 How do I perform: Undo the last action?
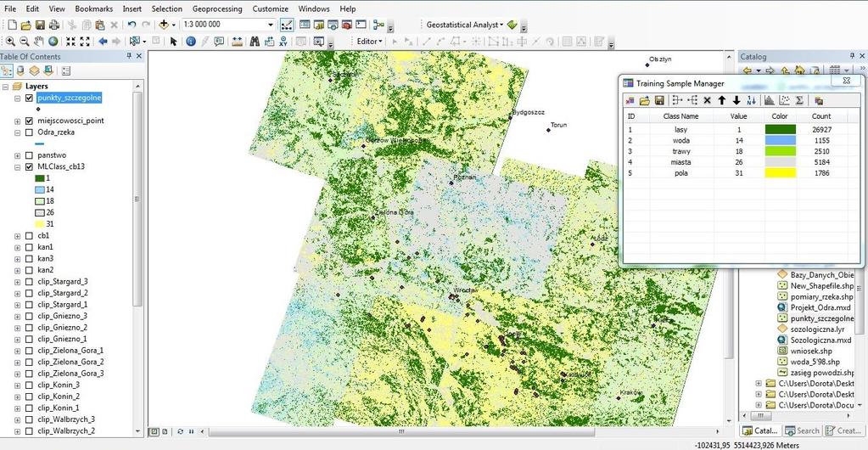click(x=132, y=25)
